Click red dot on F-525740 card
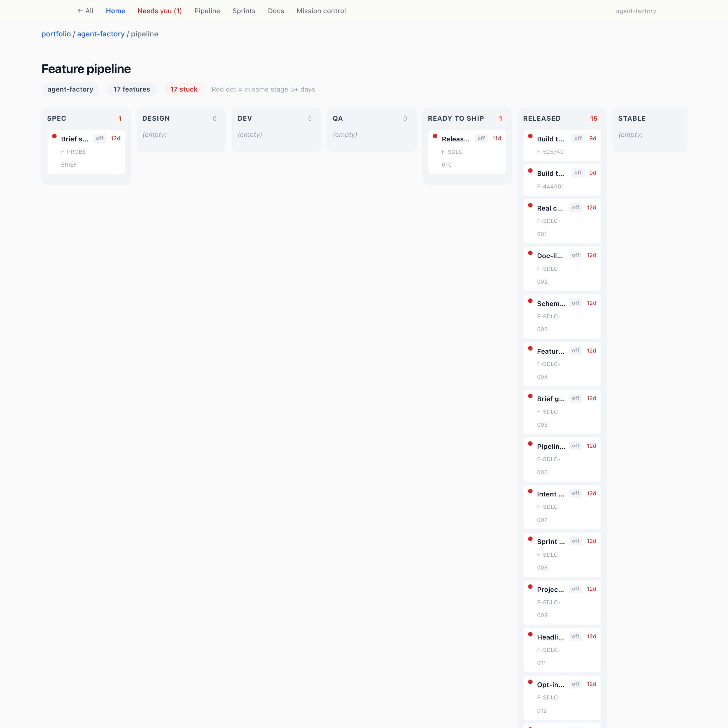 pyautogui.click(x=530, y=136)
